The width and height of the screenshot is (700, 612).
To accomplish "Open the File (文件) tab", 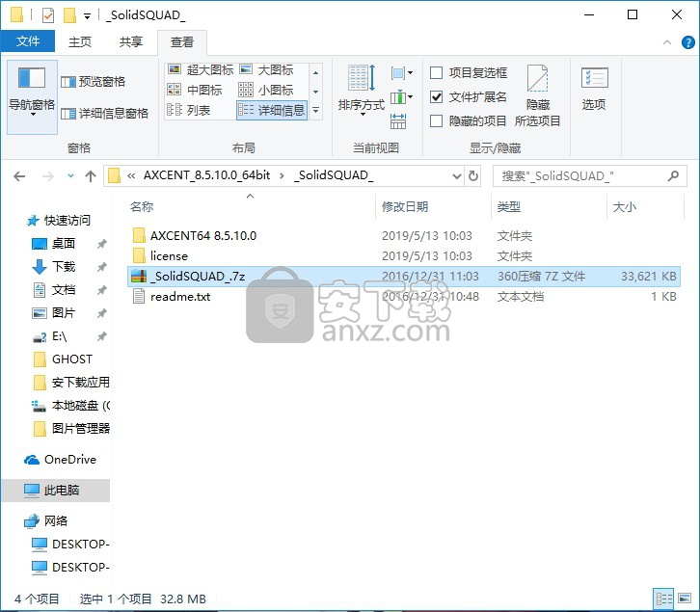I will 28,41.
